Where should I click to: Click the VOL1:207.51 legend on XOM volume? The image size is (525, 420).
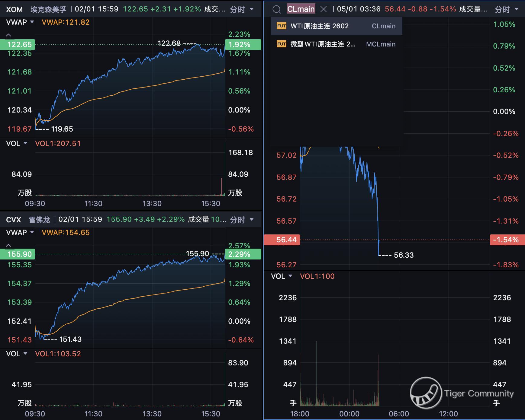(x=58, y=143)
